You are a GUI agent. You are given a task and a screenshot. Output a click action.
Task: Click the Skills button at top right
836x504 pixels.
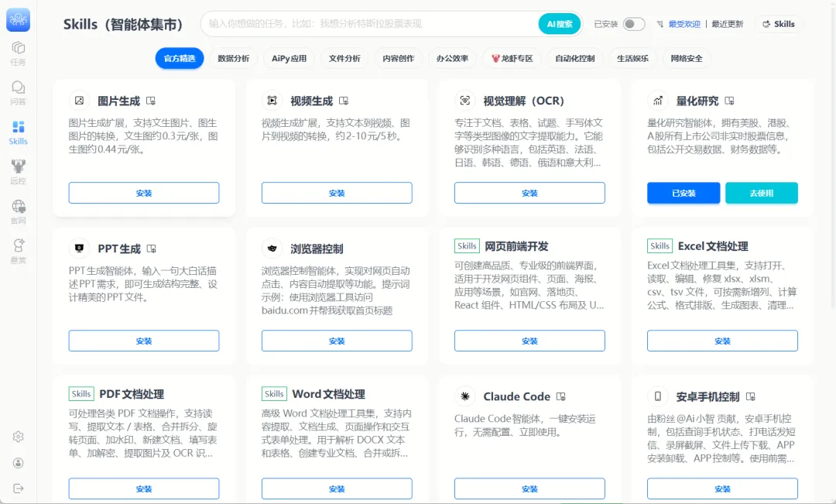(779, 24)
